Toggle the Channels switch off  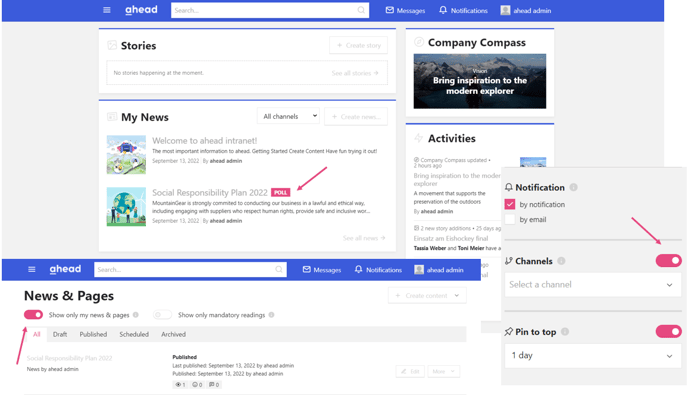tap(669, 261)
